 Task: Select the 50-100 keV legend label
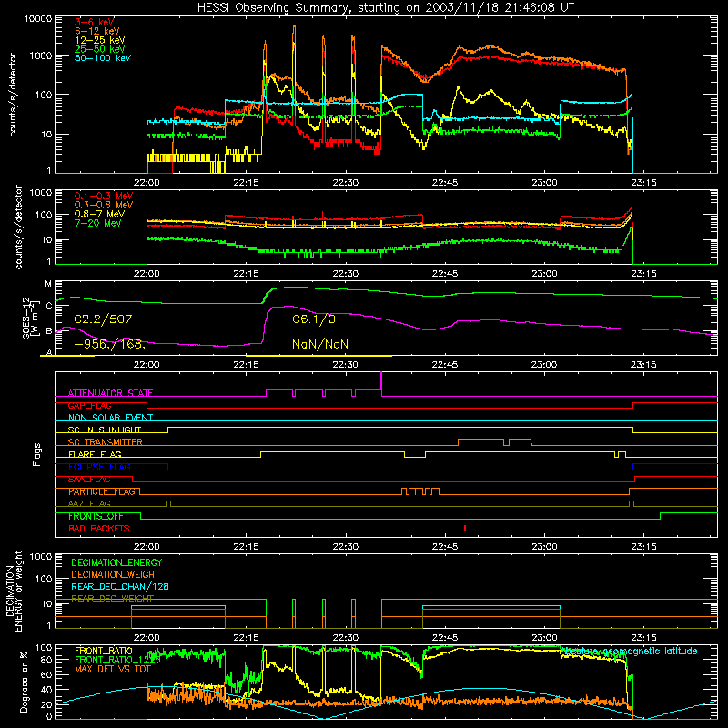point(103,57)
